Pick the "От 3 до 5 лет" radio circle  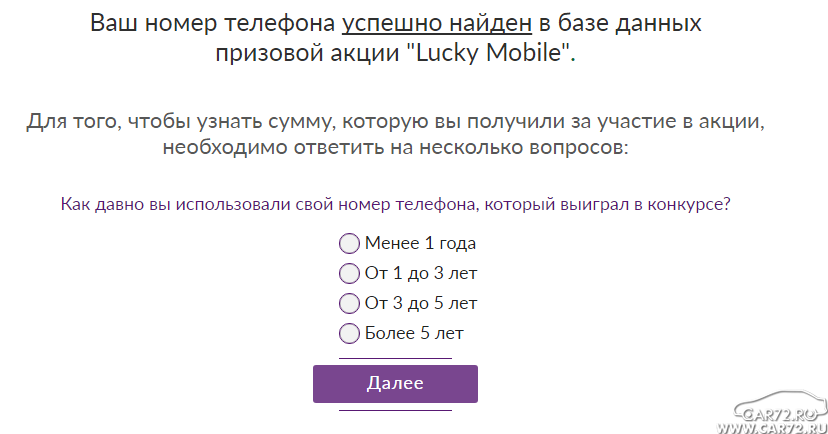pos(349,304)
